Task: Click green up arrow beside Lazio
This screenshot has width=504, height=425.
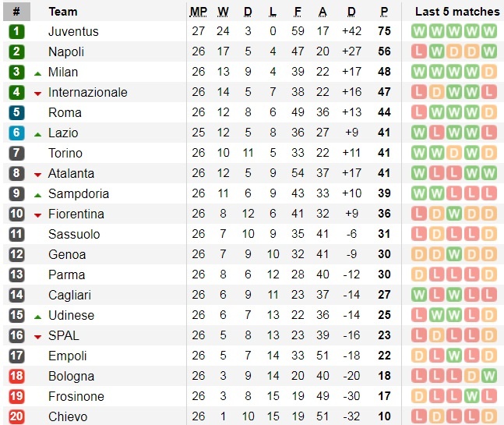Action: click(37, 133)
